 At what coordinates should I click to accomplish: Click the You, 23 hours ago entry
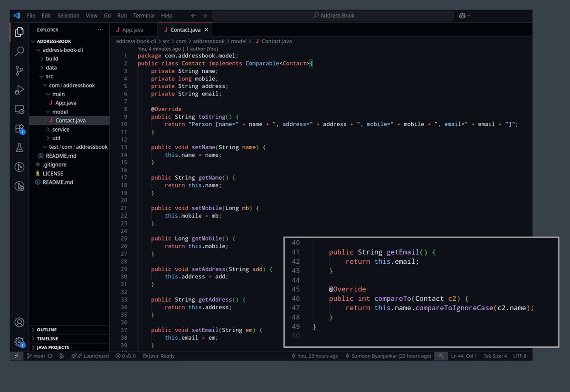(314, 356)
